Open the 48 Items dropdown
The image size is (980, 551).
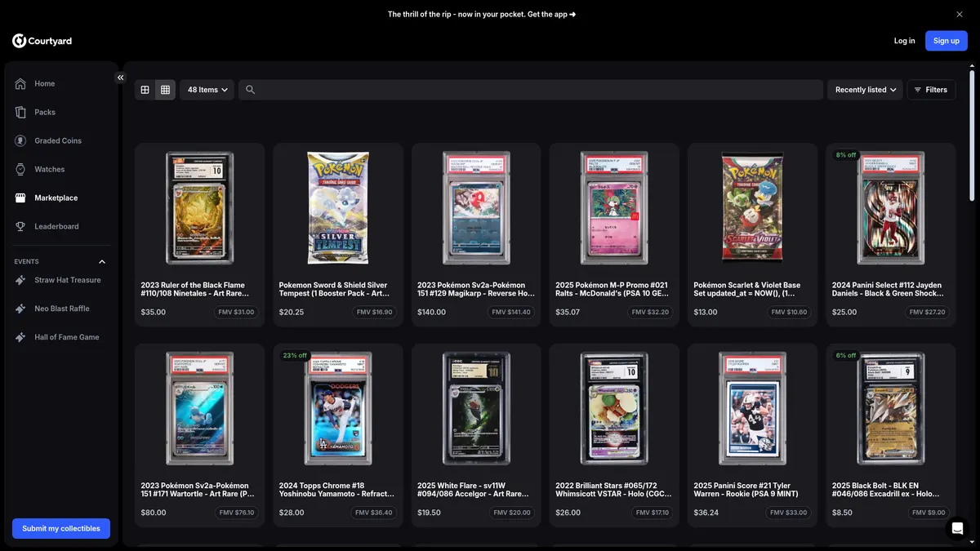click(207, 90)
